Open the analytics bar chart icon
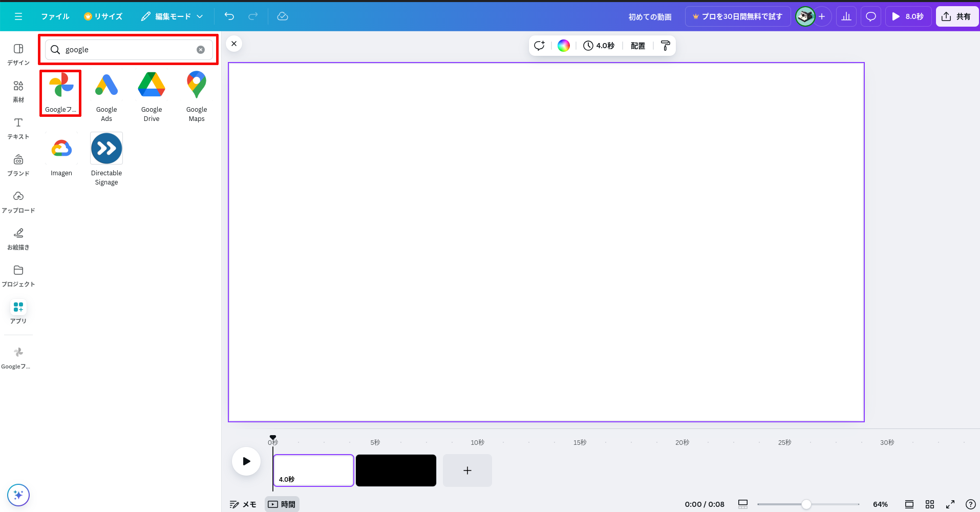 click(846, 16)
